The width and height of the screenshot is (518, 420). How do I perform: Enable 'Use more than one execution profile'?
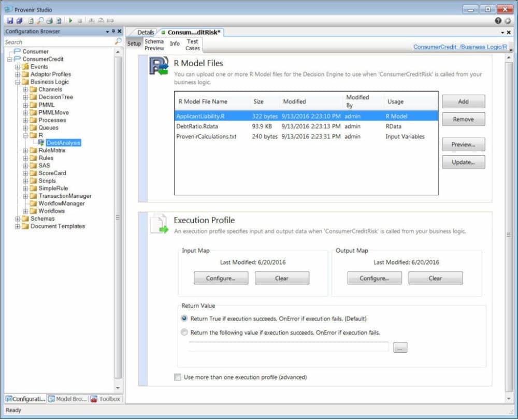pyautogui.click(x=178, y=377)
